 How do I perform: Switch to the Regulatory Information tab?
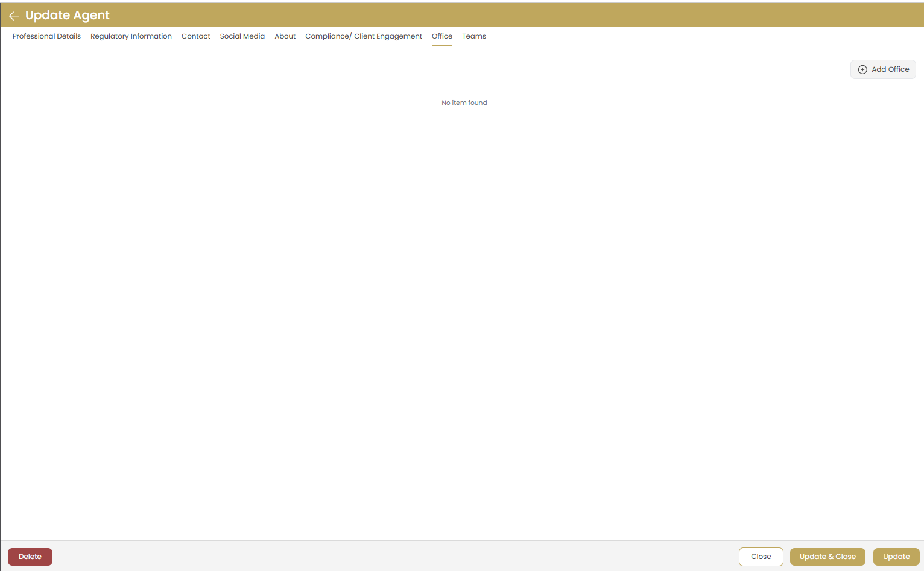[131, 36]
